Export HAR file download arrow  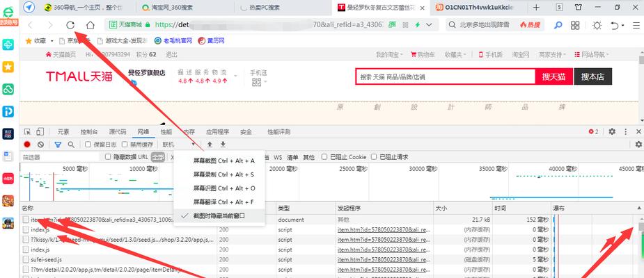tap(223, 145)
